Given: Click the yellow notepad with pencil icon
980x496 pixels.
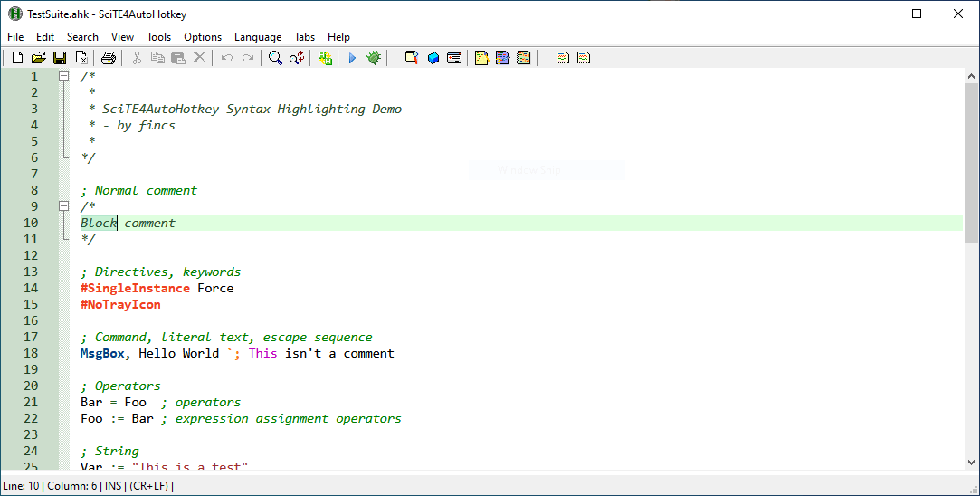Looking at the screenshot, I should tap(481, 58).
